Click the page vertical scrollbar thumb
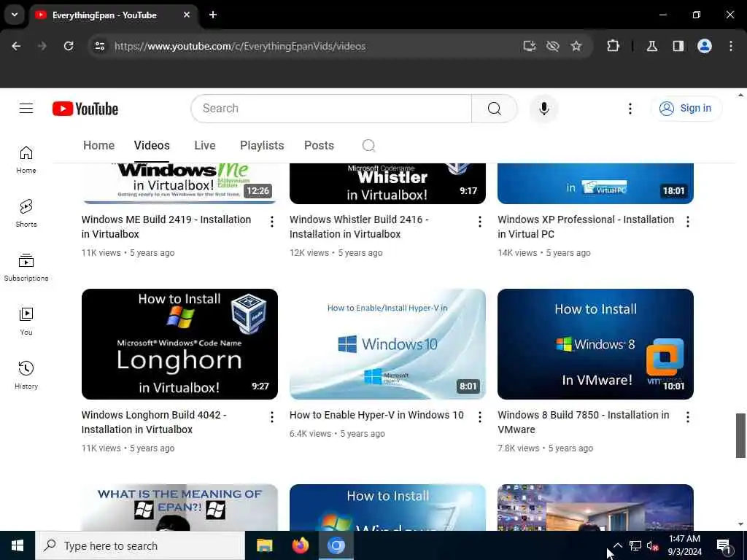 pos(740,435)
